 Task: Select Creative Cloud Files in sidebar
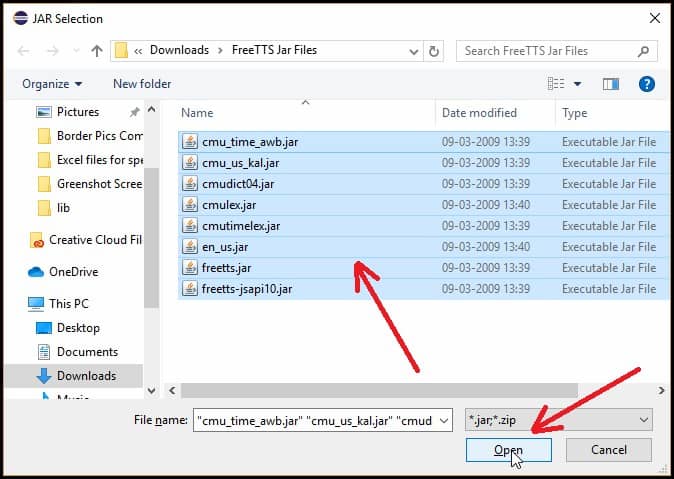pos(86,240)
